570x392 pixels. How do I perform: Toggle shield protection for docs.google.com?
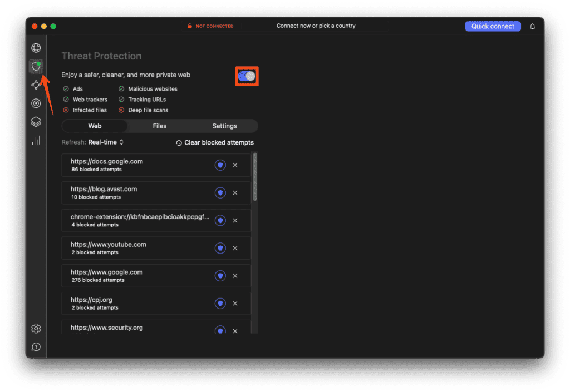(x=220, y=165)
